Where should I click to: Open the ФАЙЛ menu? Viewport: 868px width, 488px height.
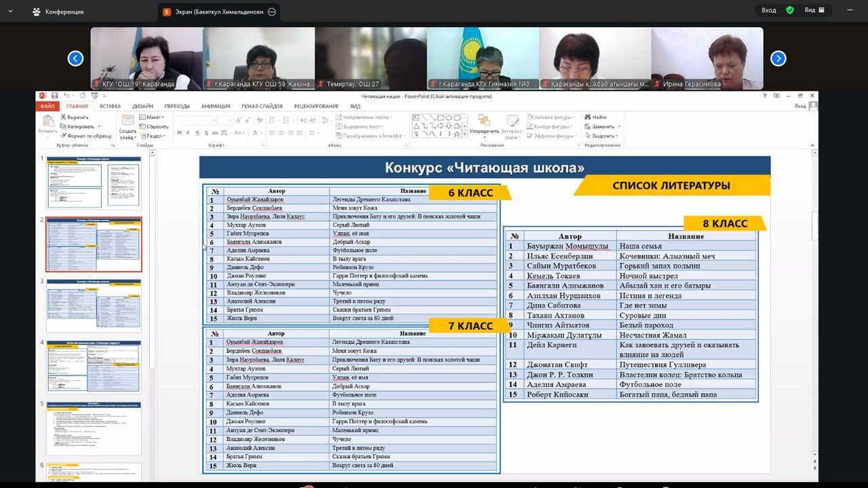47,106
